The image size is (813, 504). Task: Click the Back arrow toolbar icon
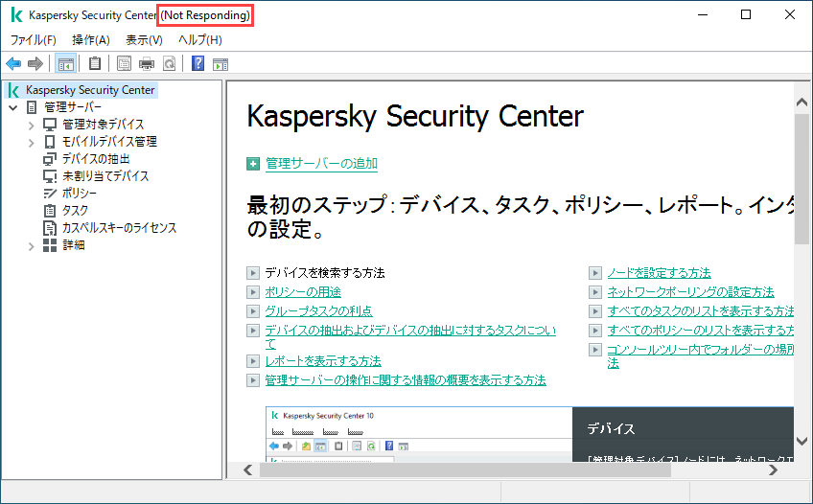point(13,63)
